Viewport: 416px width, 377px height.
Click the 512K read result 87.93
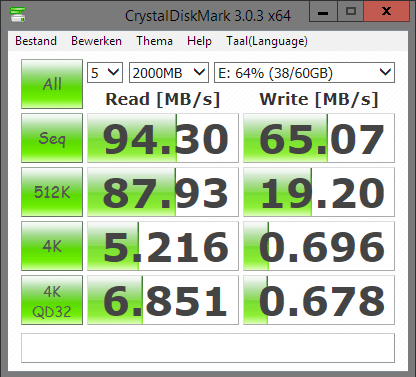click(163, 192)
